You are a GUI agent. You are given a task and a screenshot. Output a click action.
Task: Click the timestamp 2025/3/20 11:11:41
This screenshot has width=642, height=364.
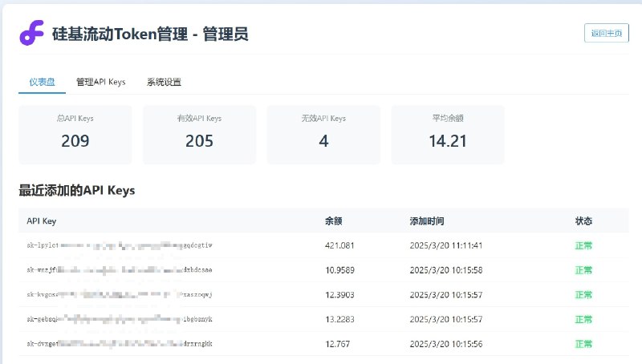click(x=456, y=245)
